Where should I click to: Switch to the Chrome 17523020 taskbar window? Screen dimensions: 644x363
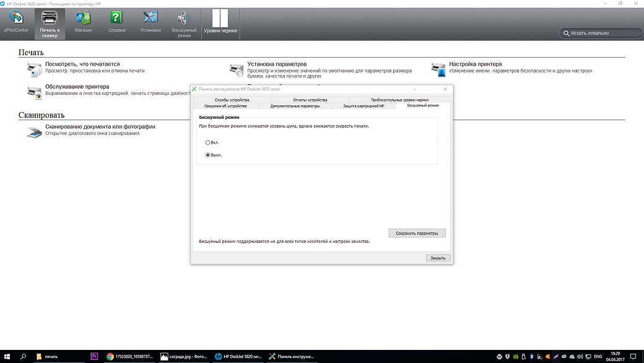click(130, 356)
